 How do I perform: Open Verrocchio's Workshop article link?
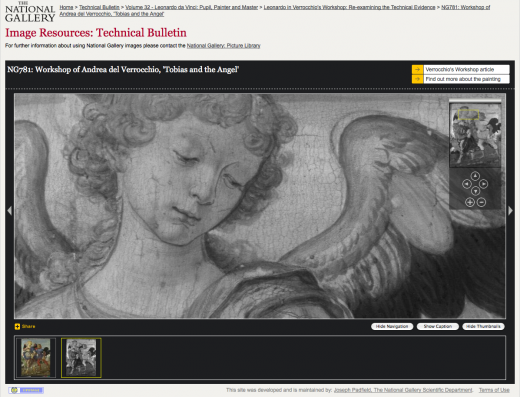(x=460, y=69)
